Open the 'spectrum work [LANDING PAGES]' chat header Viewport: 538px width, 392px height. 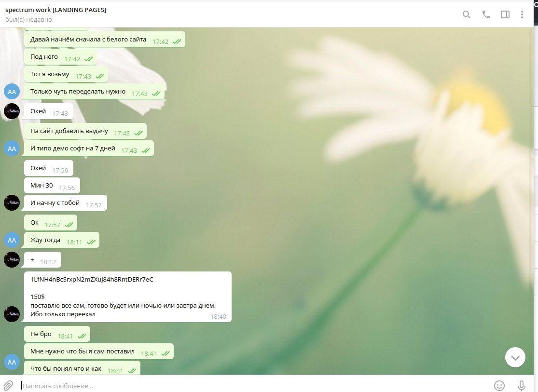[55, 10]
